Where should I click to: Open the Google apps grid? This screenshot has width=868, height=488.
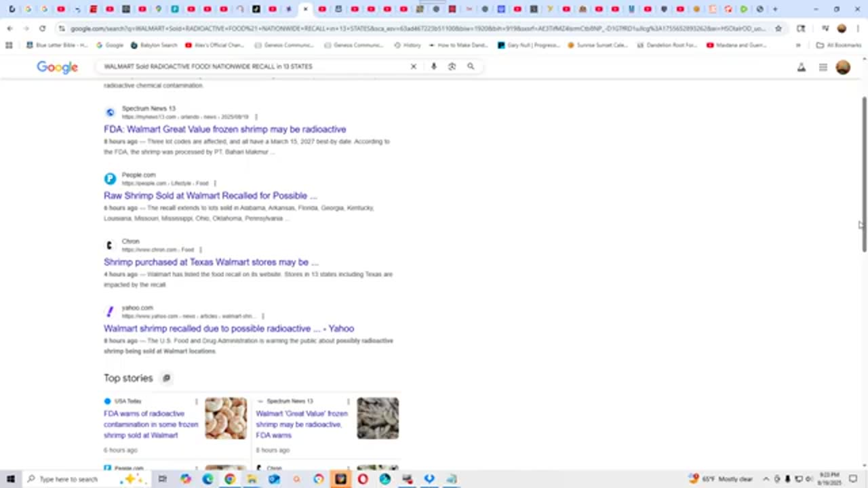click(x=823, y=67)
